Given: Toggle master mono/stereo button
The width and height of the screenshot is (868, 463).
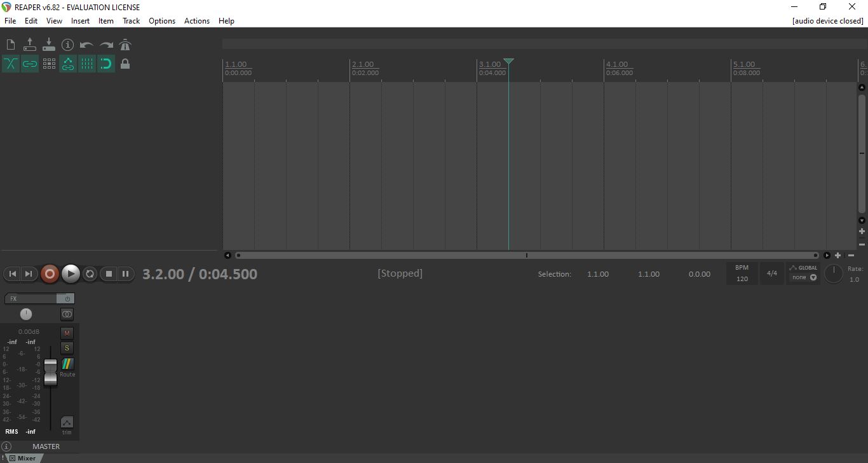Looking at the screenshot, I should coord(67,314).
